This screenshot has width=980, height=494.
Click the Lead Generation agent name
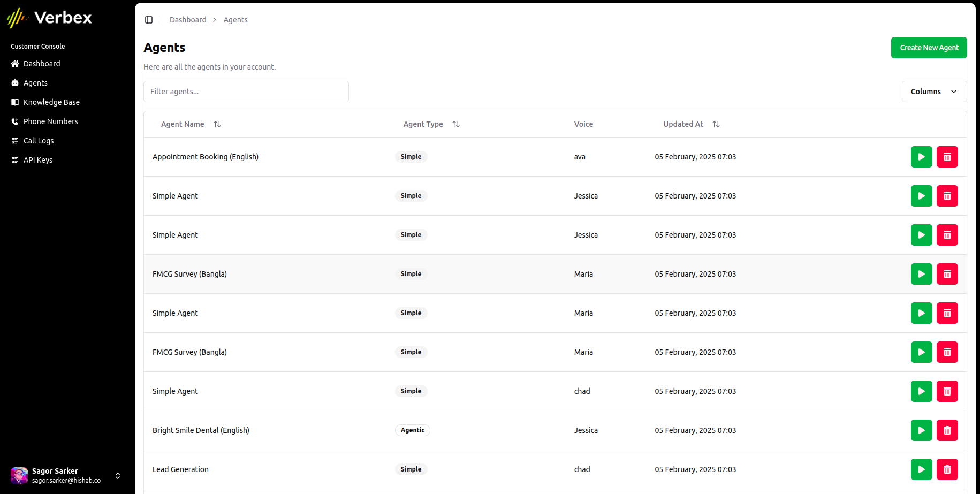180,469
